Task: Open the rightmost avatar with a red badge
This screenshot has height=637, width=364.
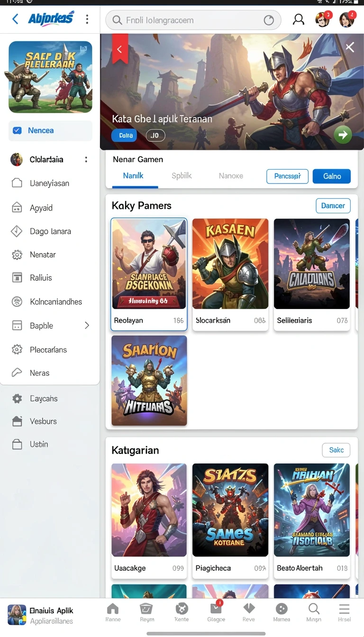Action: pos(347,19)
